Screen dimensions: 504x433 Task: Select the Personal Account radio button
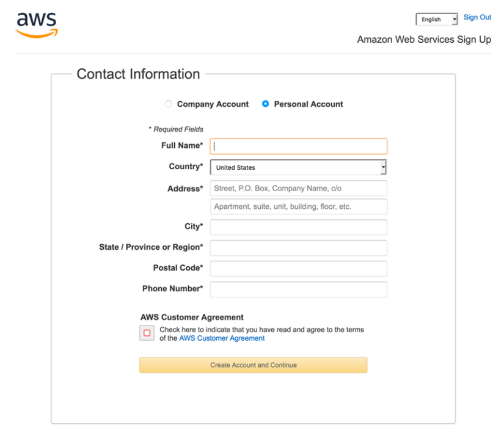coord(265,104)
